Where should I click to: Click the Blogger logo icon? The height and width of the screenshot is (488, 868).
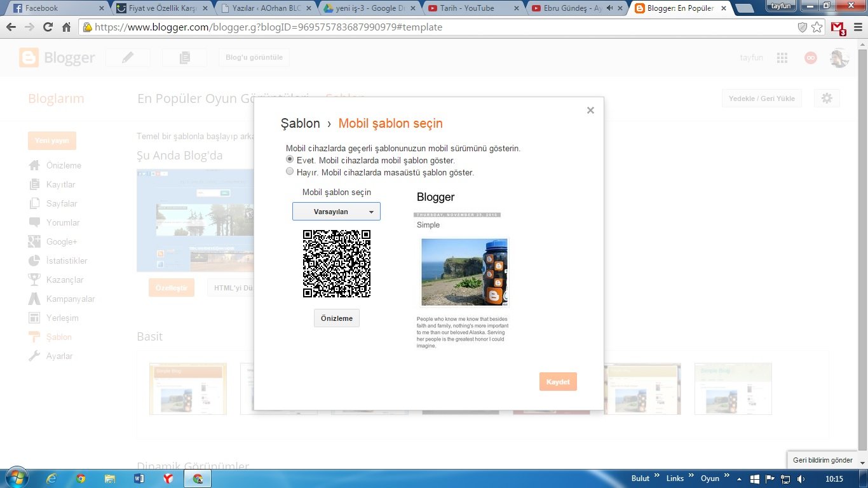pos(29,58)
